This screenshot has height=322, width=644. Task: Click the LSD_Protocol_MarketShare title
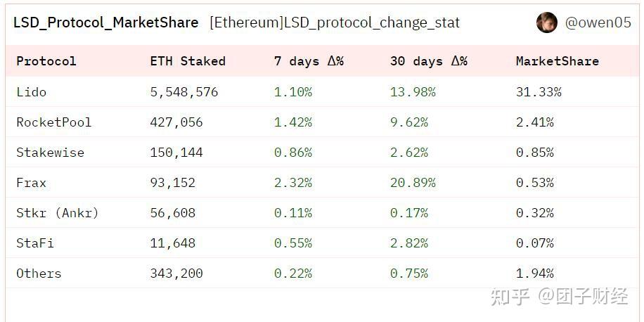(x=105, y=22)
